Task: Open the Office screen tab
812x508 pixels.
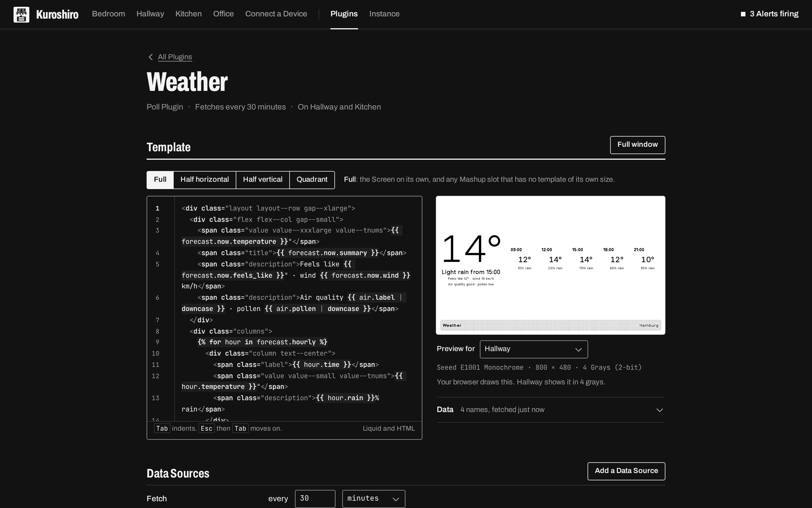Action: (223, 14)
